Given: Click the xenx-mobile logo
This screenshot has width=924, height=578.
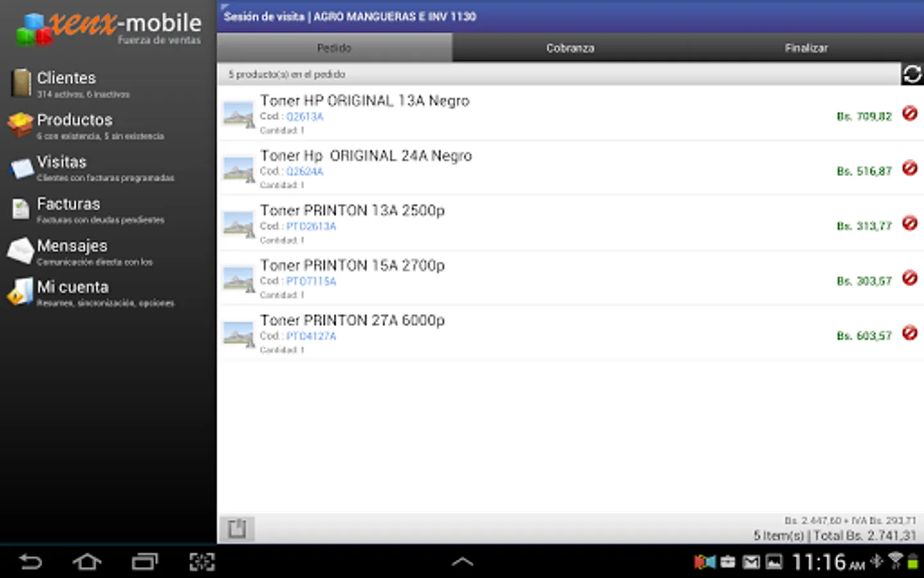Looking at the screenshot, I should pos(109,29).
